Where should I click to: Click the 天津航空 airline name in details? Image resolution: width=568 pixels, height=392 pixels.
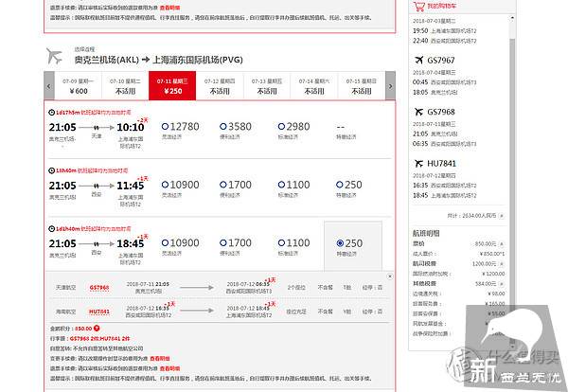pyautogui.click(x=65, y=288)
